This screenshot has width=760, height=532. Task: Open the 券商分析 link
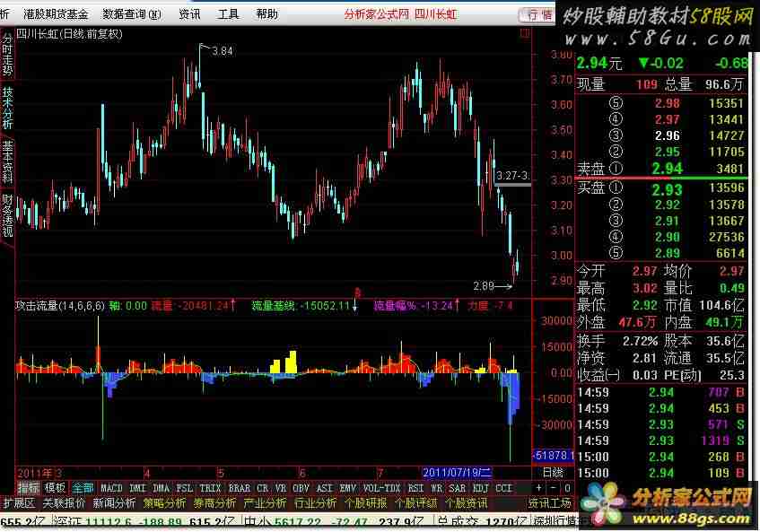click(214, 503)
